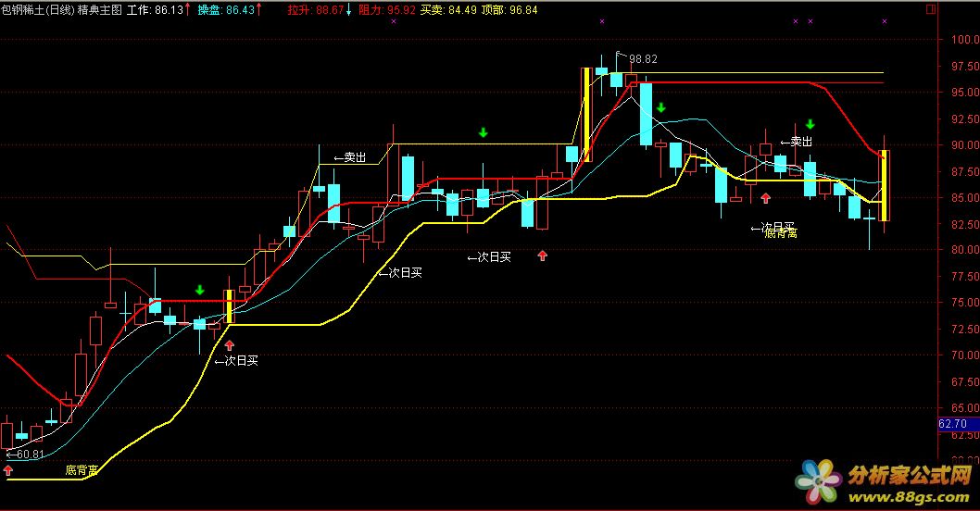This screenshot has height=511, width=980.
Task: Click the 75.00 price axis label
Action: click(x=965, y=303)
